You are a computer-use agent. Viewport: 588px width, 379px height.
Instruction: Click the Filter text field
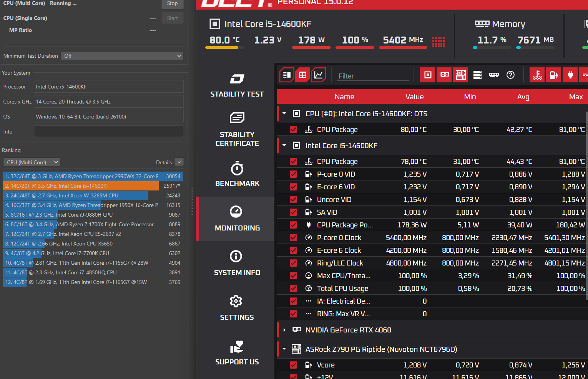[373, 76]
